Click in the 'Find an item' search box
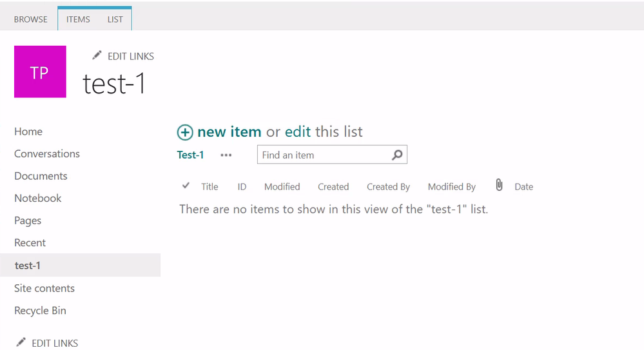Image resolution: width=644 pixels, height=350 pixels. click(322, 155)
